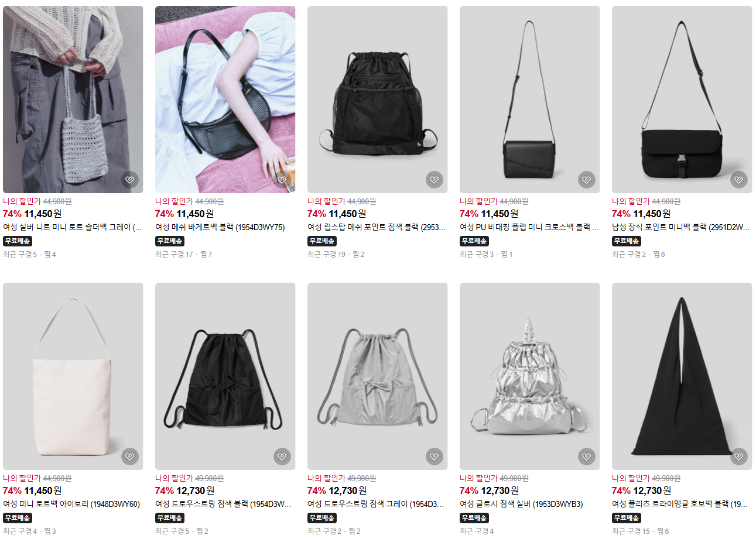
Task: Favorite the ripstop mesh point gym sack
Action: point(435,180)
